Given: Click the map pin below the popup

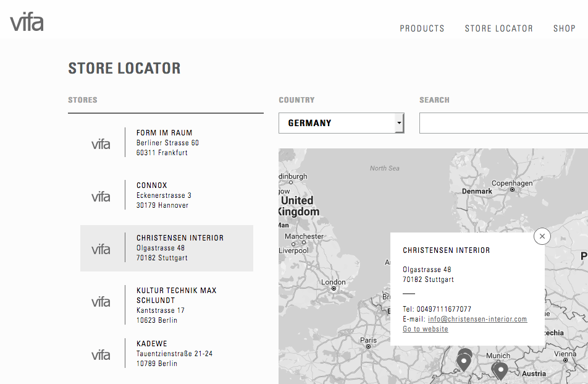Looking at the screenshot, I should [464, 362].
